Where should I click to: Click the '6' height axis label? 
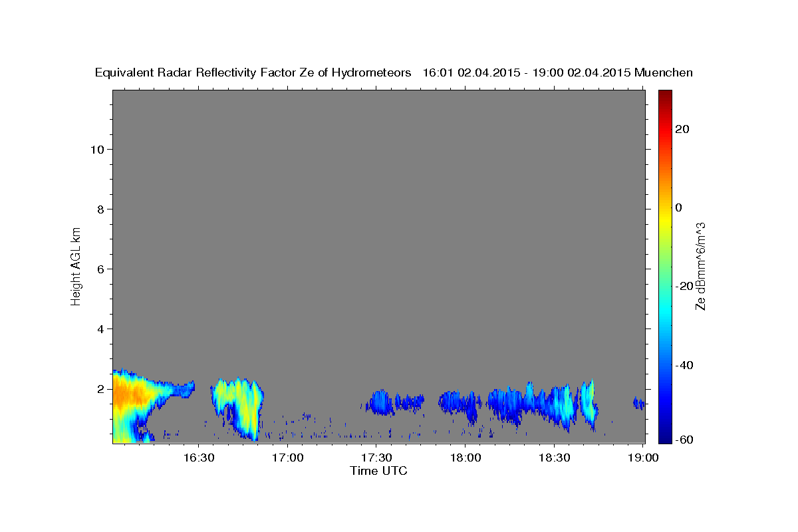click(99, 269)
